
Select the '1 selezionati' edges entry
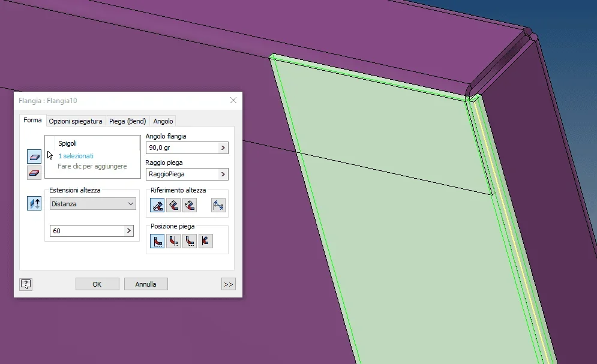tap(76, 156)
